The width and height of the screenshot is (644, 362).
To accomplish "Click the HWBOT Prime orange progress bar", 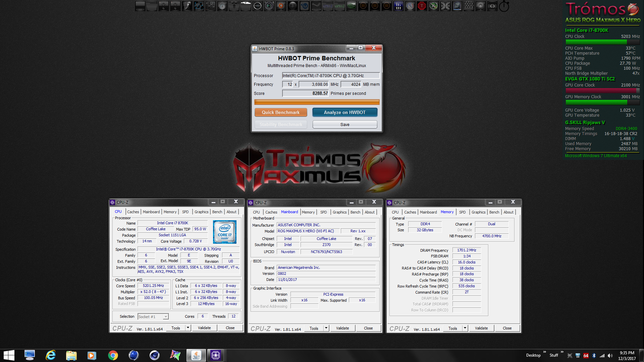I will [317, 102].
